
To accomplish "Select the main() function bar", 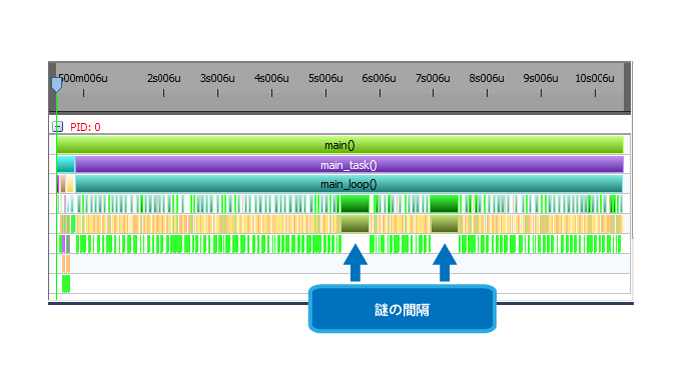I will click(x=340, y=145).
